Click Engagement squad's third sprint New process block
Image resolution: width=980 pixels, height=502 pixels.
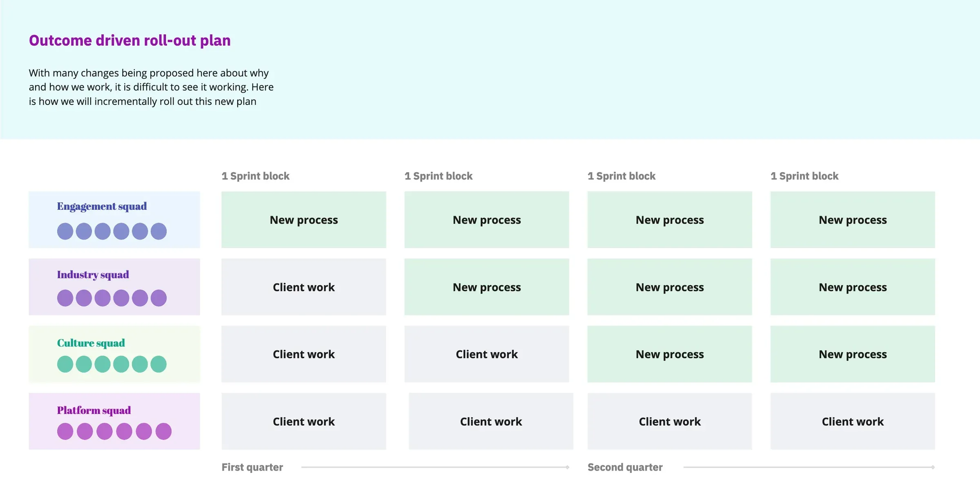pyautogui.click(x=670, y=220)
